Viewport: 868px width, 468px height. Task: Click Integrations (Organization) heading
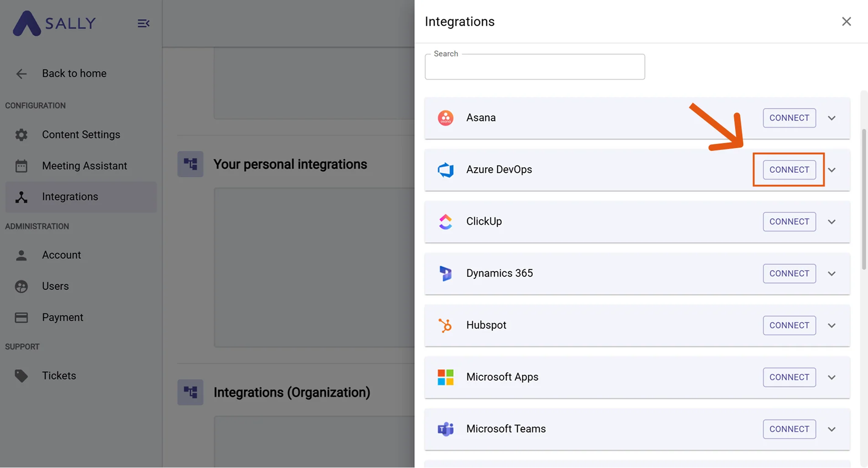click(292, 393)
